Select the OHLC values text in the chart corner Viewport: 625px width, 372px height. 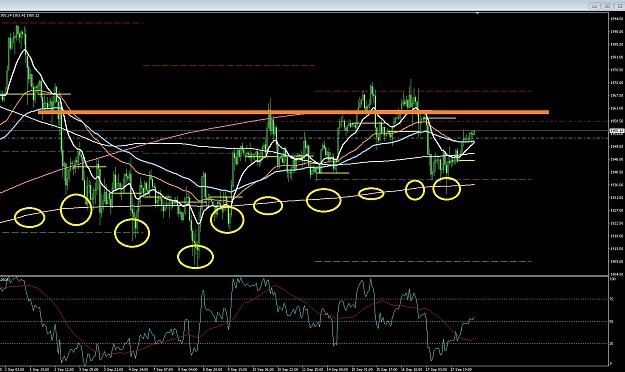20,16
